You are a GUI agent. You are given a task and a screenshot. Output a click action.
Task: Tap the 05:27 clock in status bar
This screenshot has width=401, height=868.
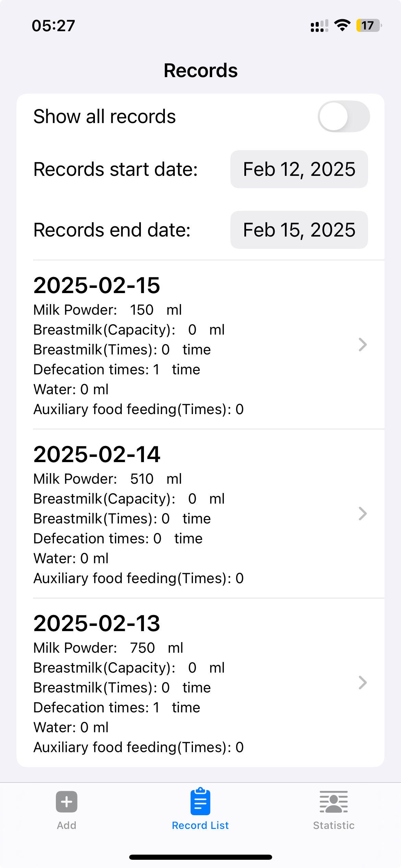pos(53,26)
